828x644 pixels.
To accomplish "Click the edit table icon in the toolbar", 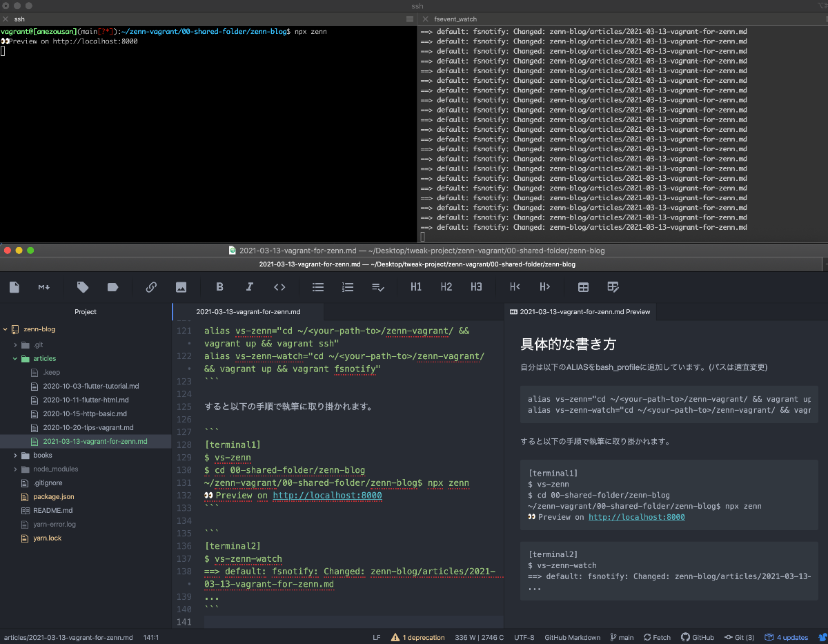I will 613,287.
